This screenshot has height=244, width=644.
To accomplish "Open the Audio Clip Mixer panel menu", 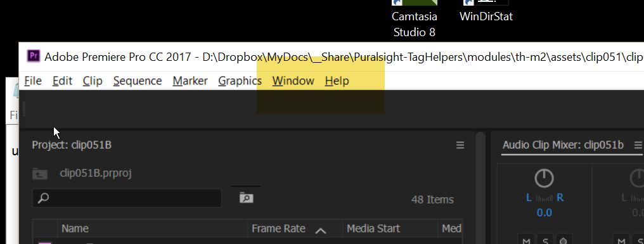I will [x=638, y=145].
